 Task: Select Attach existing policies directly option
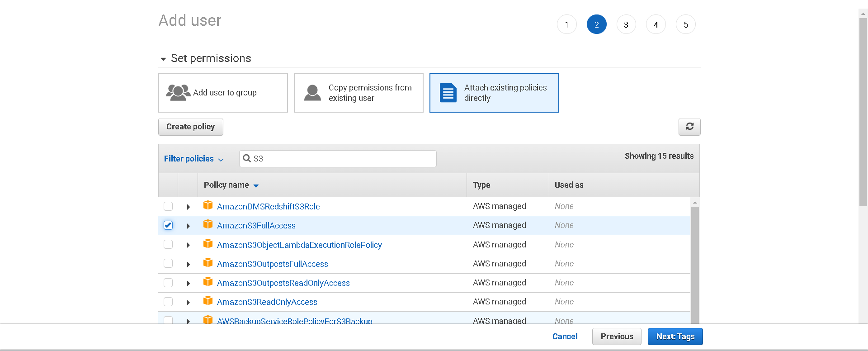[494, 93]
